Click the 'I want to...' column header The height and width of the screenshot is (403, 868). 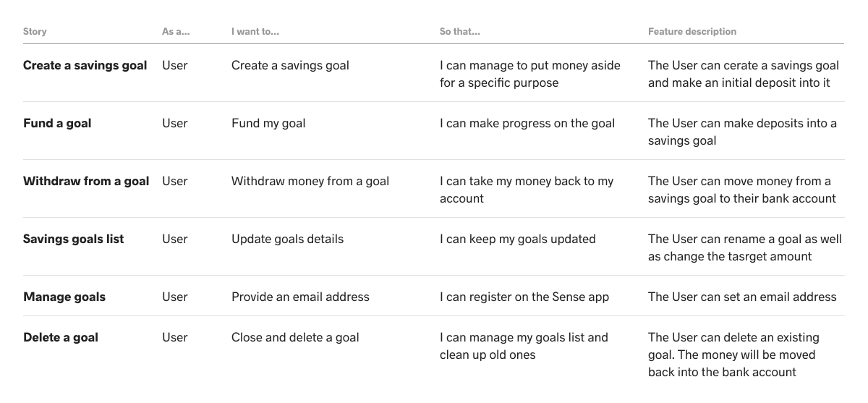[255, 32]
